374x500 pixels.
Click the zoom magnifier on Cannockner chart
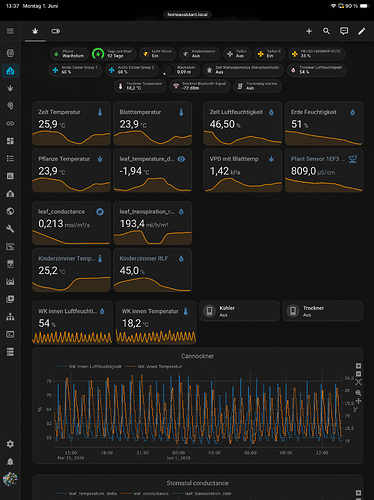[x=358, y=393]
